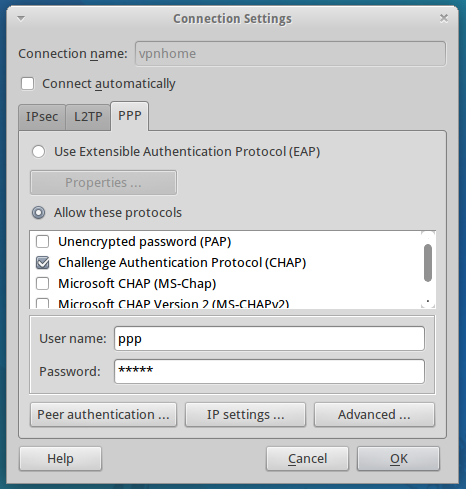Close the Connection Settings dialog
Viewport: 466px width, 489px height.
coord(444,18)
